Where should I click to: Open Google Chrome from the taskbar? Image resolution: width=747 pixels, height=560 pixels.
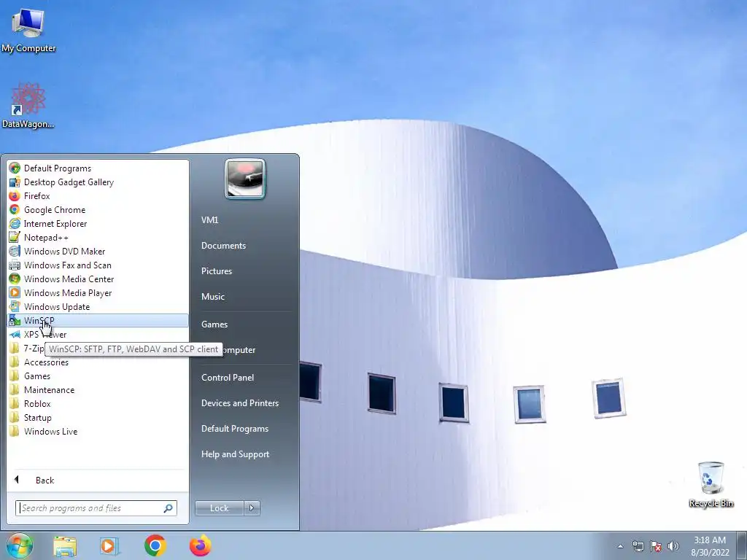point(155,545)
